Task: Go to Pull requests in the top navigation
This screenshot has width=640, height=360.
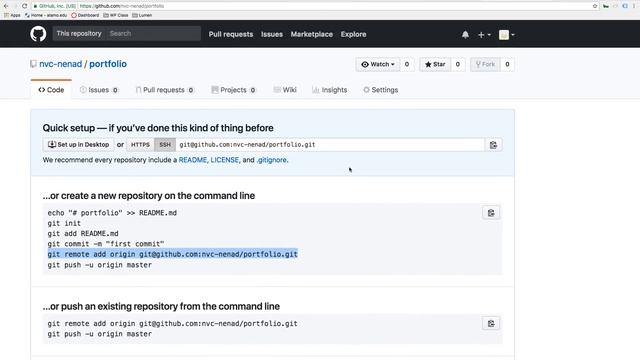Action: click(x=231, y=34)
